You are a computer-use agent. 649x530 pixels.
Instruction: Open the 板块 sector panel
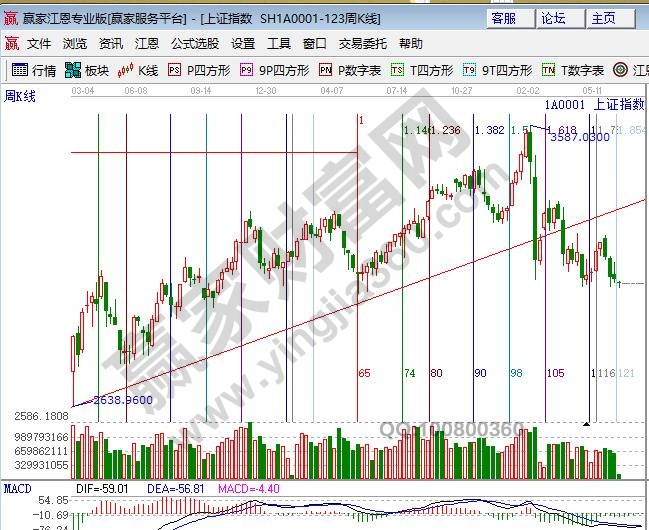click(x=86, y=70)
